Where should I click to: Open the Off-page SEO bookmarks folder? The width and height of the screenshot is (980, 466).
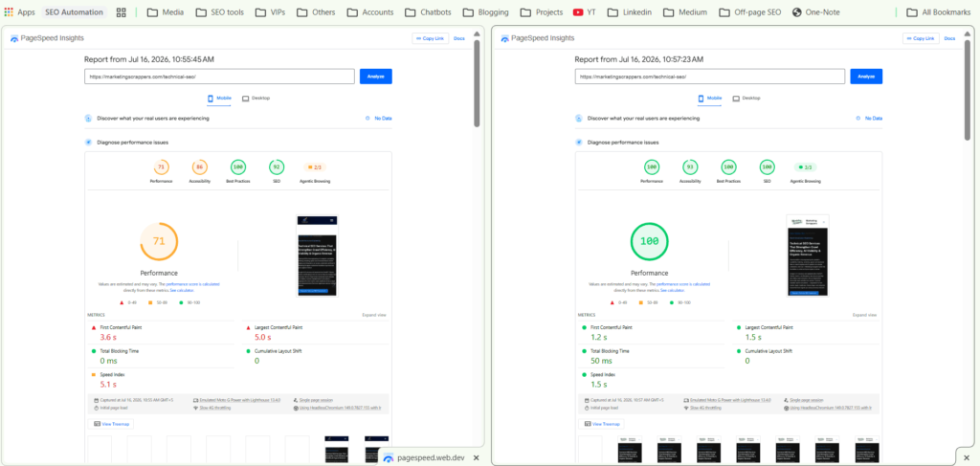tap(750, 11)
